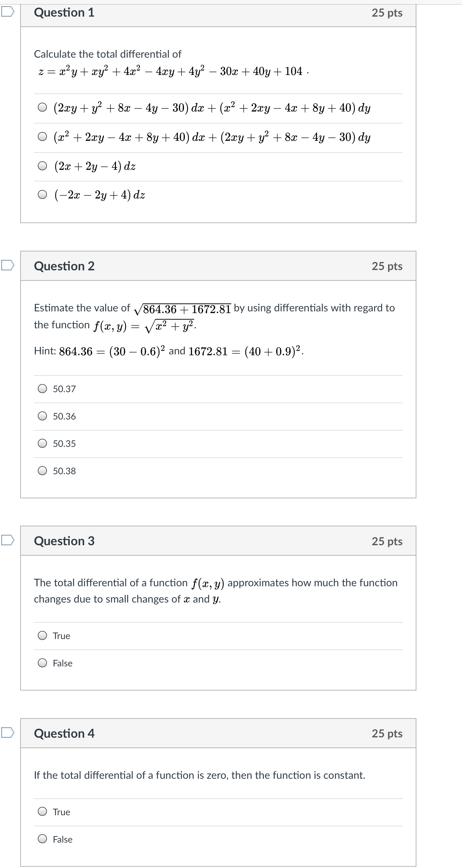This screenshot has width=462, height=868.
Task: Choose the (−2x − 2y + 4) dz option
Action: (x=42, y=195)
